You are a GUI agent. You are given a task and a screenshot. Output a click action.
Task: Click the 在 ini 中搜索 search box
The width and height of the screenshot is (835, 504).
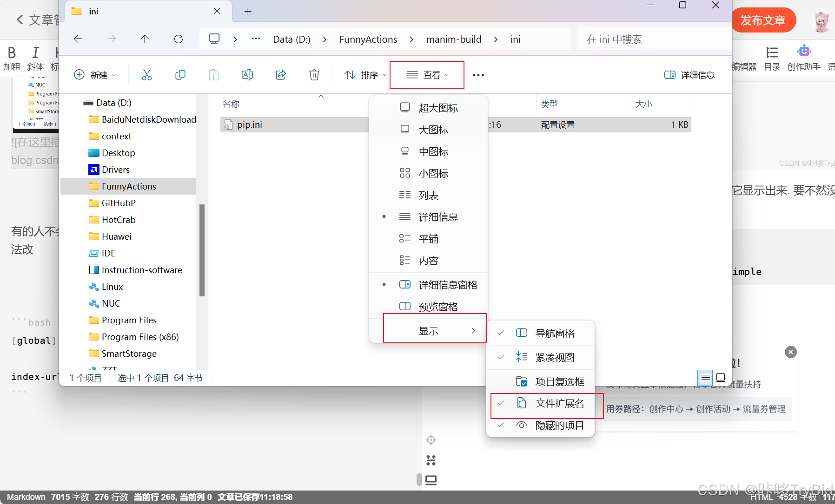coord(653,39)
